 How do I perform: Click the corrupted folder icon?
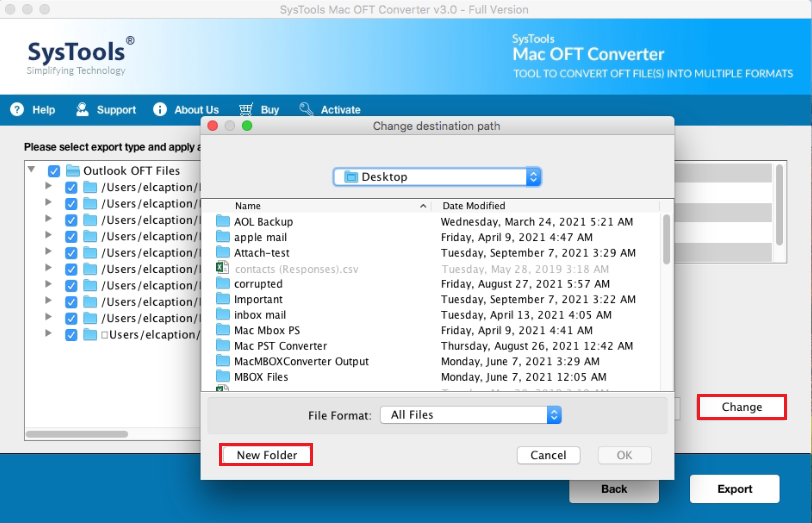click(223, 283)
